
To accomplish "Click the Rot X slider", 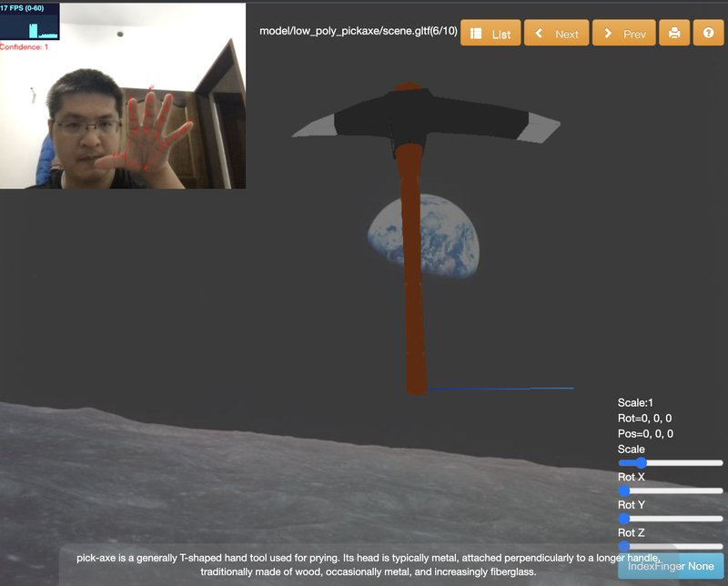I will pos(671,491).
